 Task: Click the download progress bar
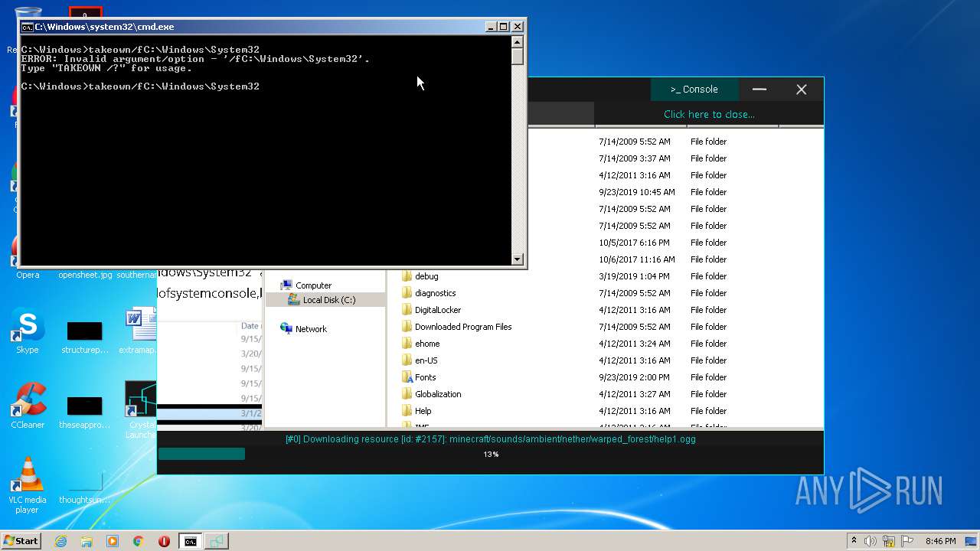coord(490,454)
